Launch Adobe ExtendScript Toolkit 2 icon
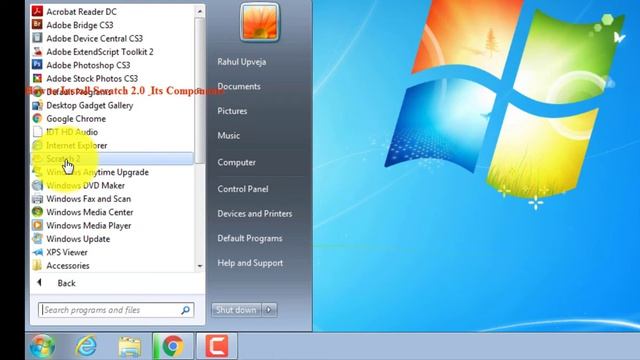640x360 pixels. click(x=37, y=52)
